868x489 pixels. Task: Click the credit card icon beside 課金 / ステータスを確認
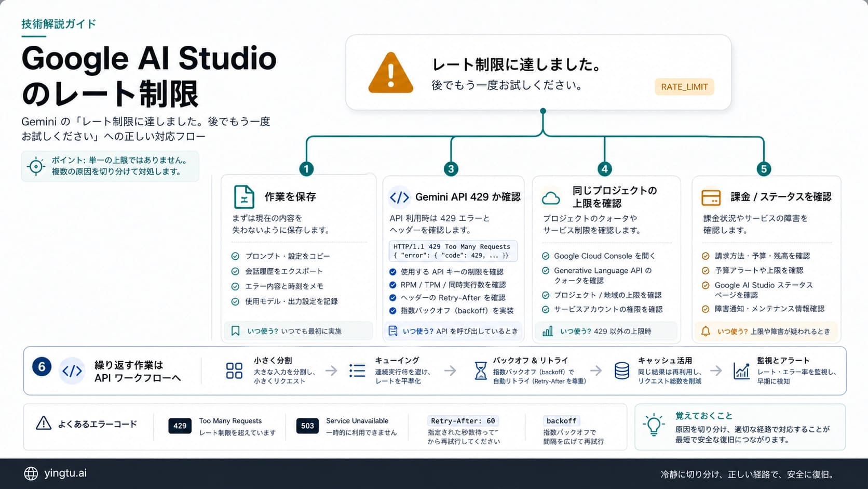coord(711,197)
